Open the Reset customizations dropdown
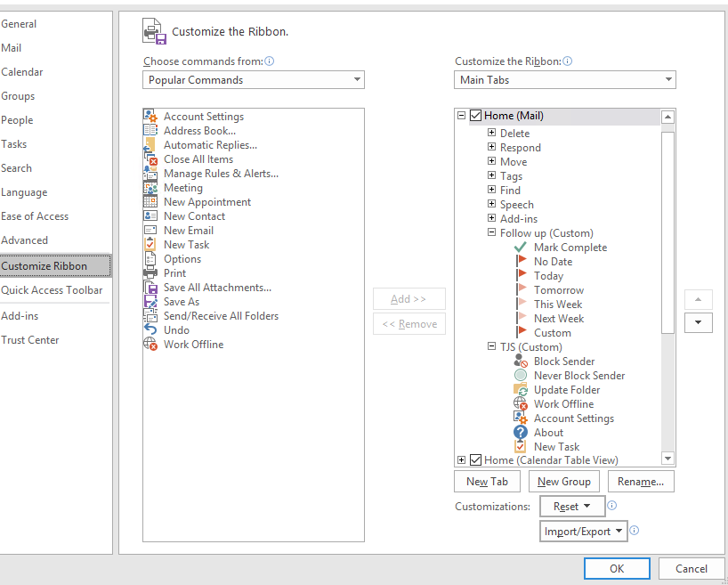Screen dimensions: 728x585 (x=572, y=506)
